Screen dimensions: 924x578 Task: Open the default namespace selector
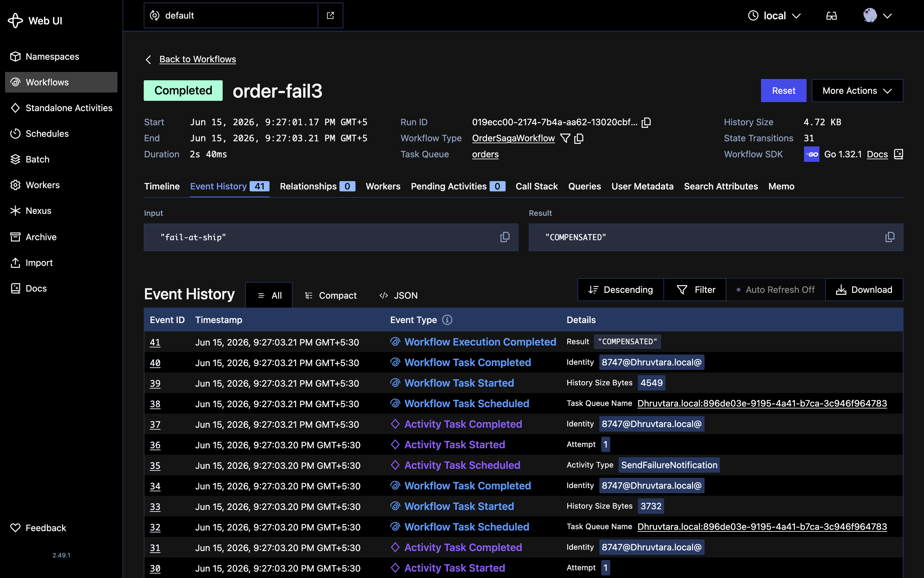click(231, 15)
